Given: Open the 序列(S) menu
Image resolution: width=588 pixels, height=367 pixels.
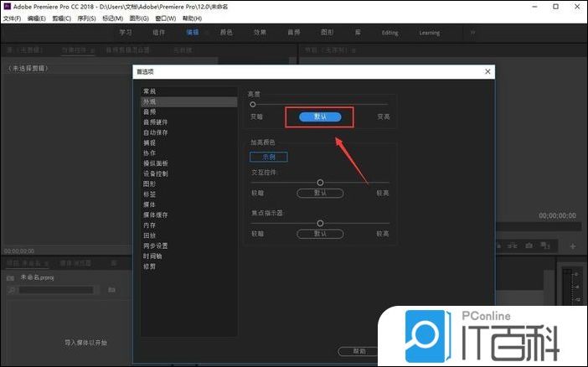Looking at the screenshot, I should 86,18.
